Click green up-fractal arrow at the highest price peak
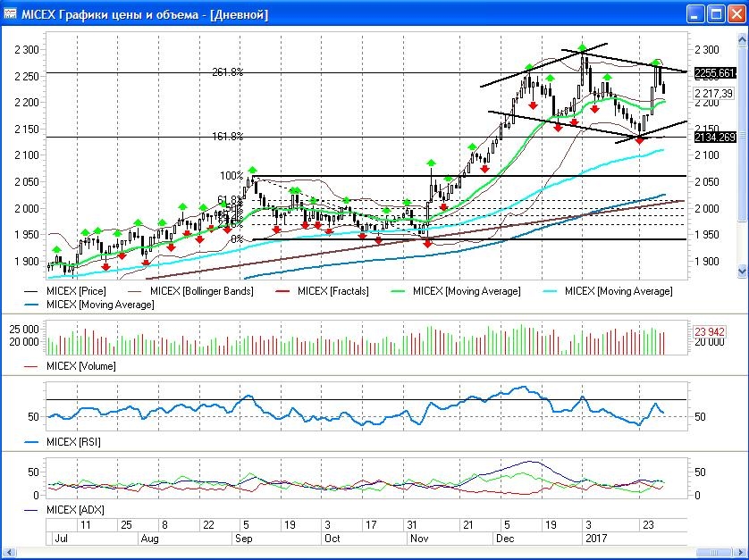 pyautogui.click(x=582, y=47)
